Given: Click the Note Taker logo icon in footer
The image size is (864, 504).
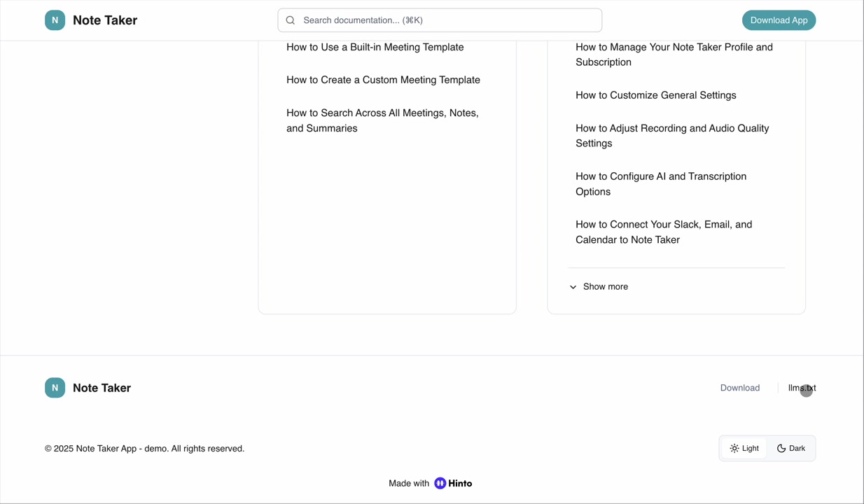Looking at the screenshot, I should (55, 388).
